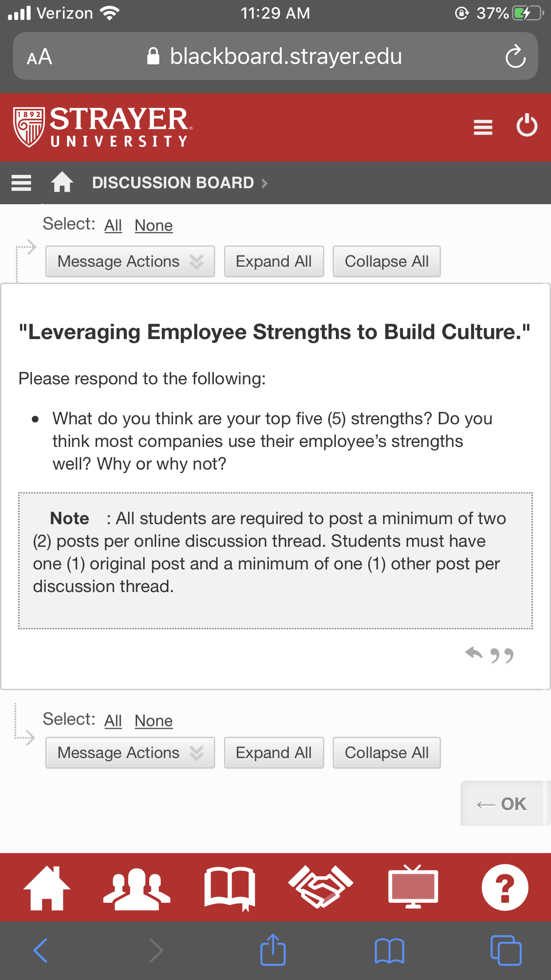Image resolution: width=551 pixels, height=980 pixels.
Task: Click the quote icon on post
Action: pyautogui.click(x=502, y=655)
